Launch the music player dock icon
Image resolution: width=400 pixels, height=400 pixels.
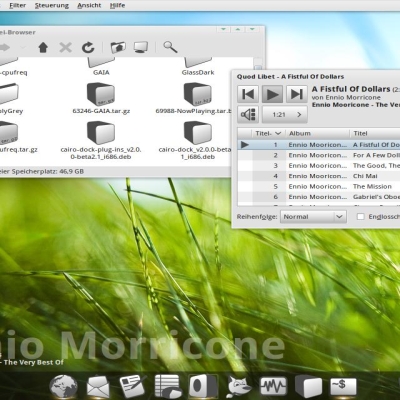[203, 386]
